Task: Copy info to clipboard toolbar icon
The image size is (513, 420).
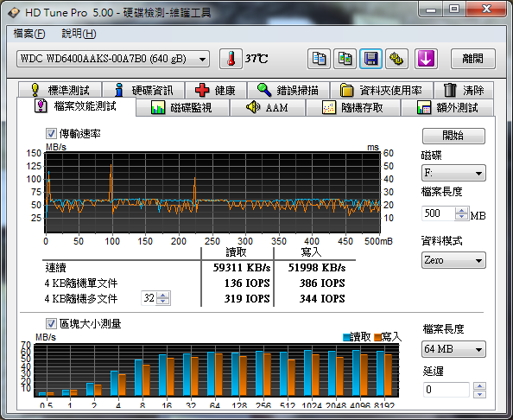Action: coord(319,59)
